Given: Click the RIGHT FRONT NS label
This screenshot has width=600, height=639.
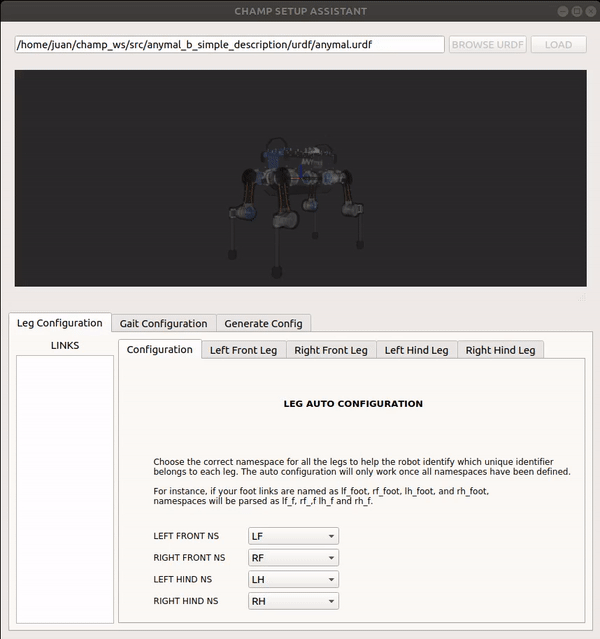Looking at the screenshot, I should [189, 557].
